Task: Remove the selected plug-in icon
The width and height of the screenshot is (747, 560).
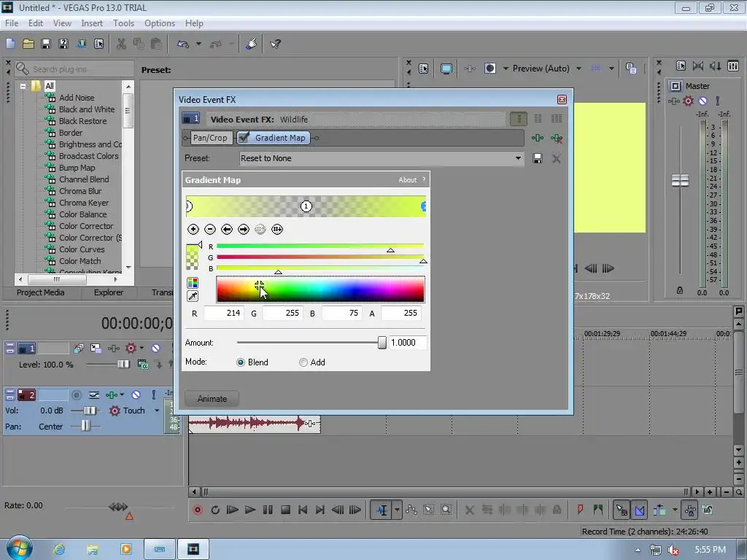Action: click(x=557, y=138)
